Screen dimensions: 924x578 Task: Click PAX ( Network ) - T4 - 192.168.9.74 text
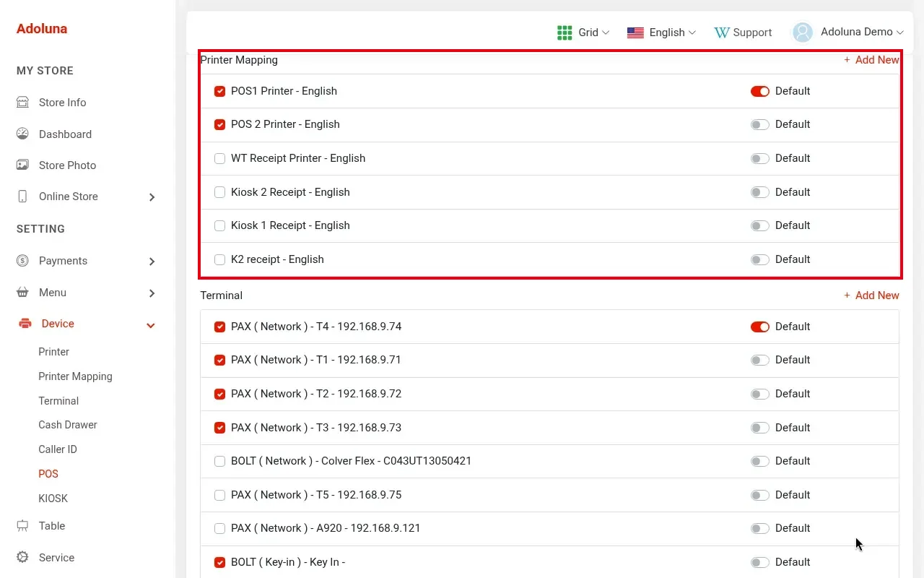316,327
